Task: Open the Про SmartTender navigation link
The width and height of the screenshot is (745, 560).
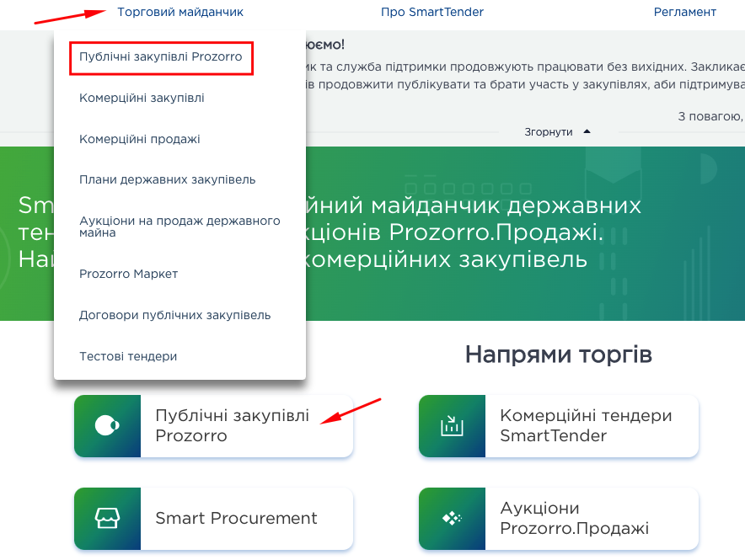Action: tap(432, 12)
